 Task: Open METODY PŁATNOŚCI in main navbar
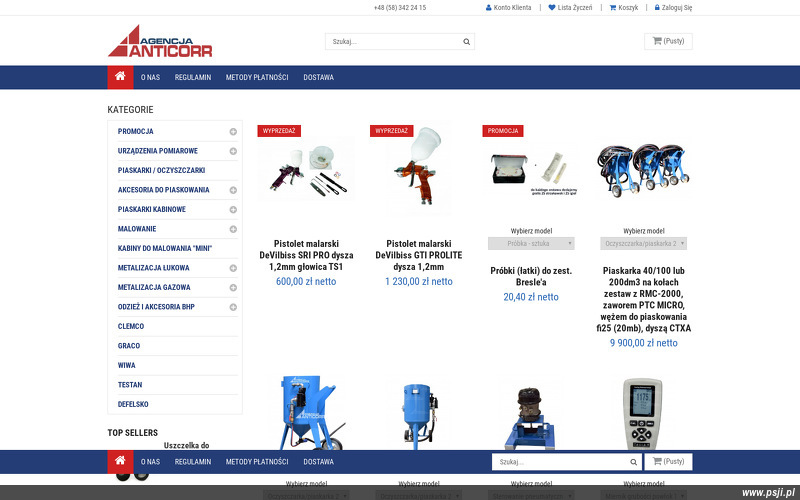[257, 78]
